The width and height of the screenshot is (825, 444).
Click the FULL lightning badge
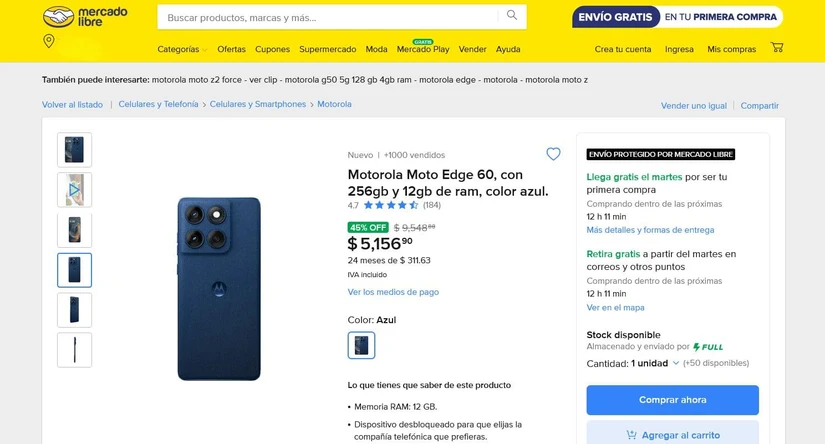pyautogui.click(x=708, y=347)
